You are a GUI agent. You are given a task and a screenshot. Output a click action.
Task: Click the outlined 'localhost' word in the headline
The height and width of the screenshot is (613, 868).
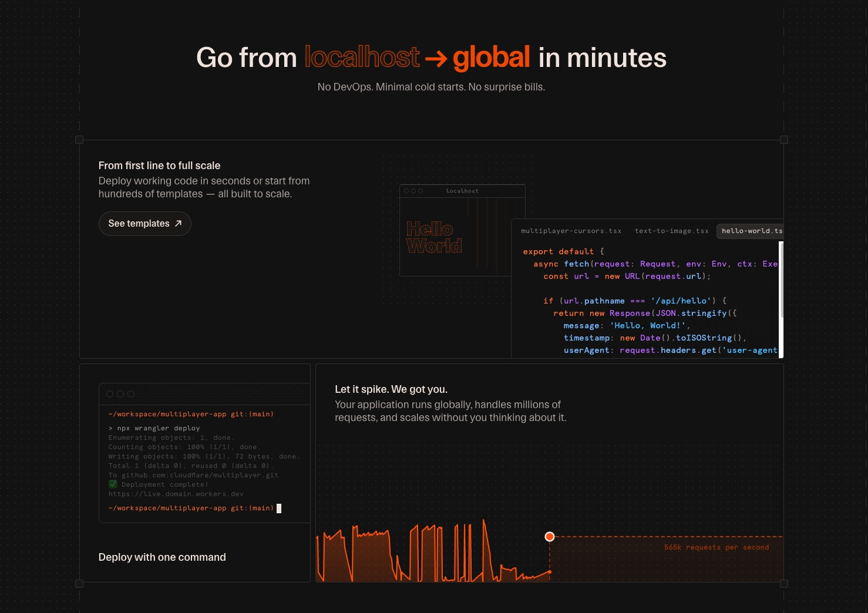tap(362, 58)
